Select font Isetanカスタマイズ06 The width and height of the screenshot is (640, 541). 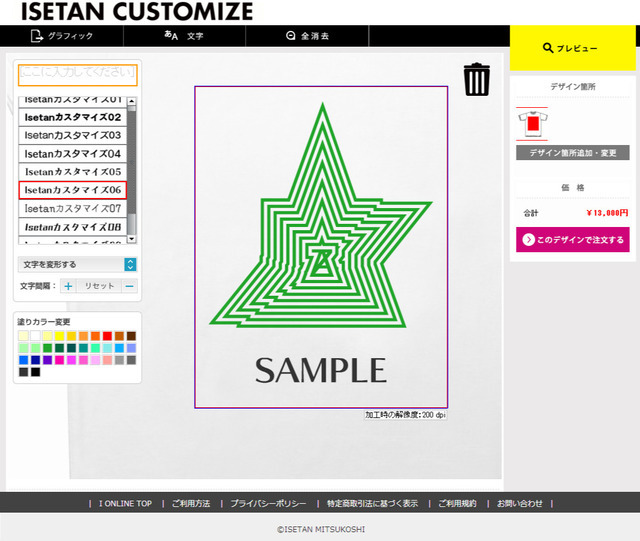tap(73, 190)
